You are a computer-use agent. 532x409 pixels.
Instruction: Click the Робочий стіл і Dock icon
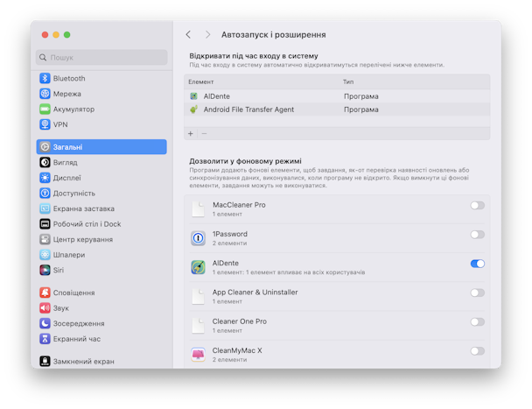pyautogui.click(x=45, y=224)
